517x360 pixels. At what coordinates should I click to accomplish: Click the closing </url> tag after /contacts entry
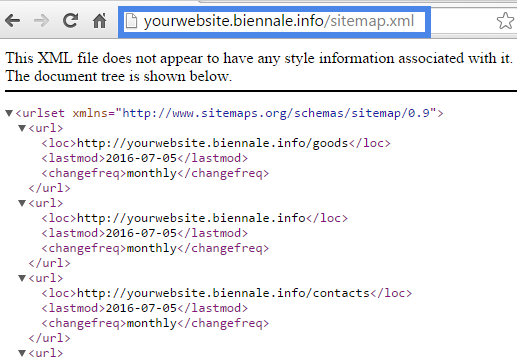pyautogui.click(x=49, y=338)
